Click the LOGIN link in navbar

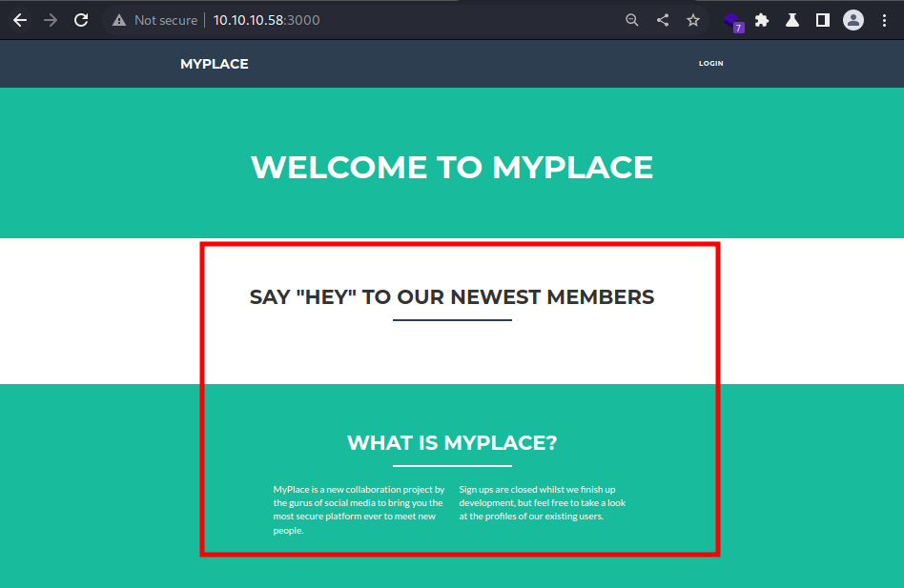tap(710, 63)
